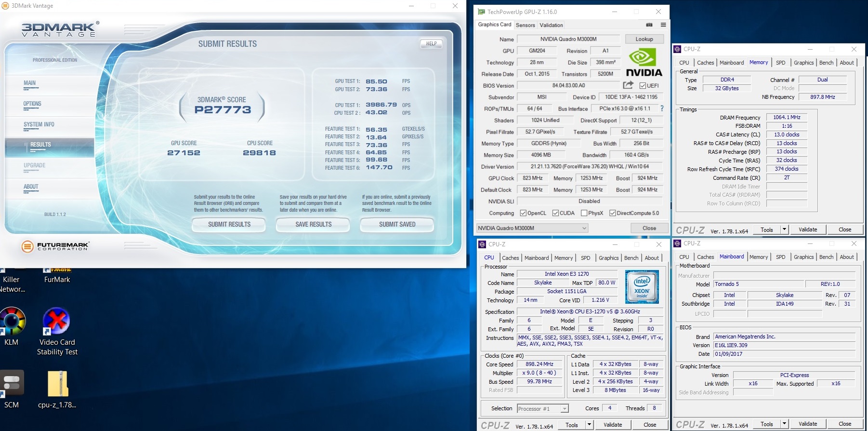Click the Help button in 3DMark Vantage

point(431,44)
